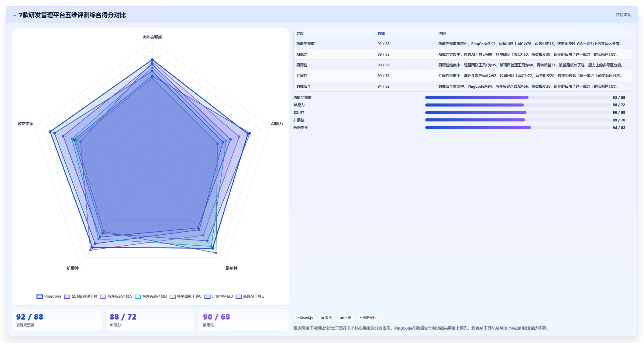Viewport: 644px width, 343px height.
Task: Select the 功能完整度 table row label
Action: point(305,44)
